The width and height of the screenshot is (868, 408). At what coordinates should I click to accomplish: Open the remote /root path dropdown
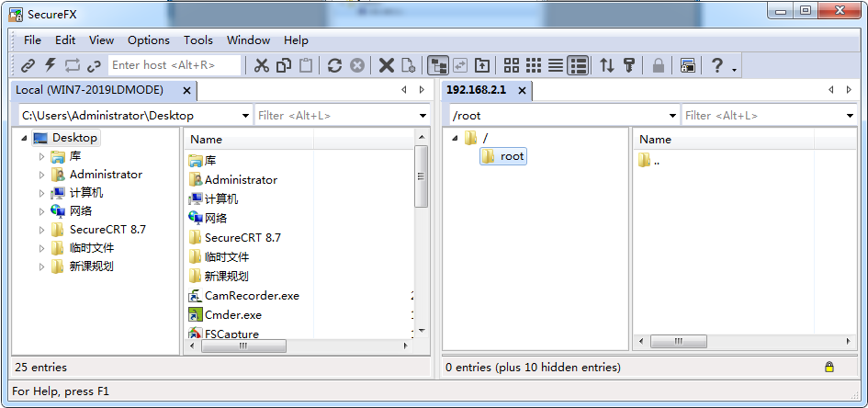click(x=673, y=116)
